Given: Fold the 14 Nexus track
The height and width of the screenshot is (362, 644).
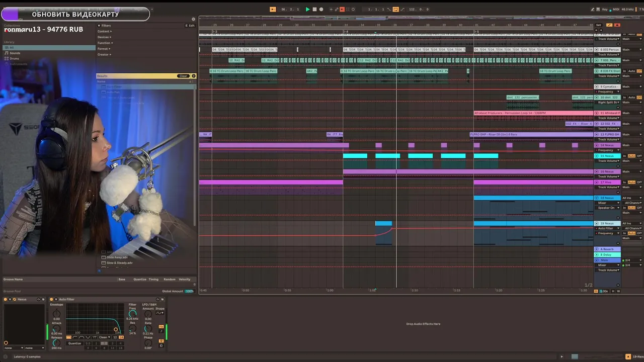Looking at the screenshot, I should 596,145.
